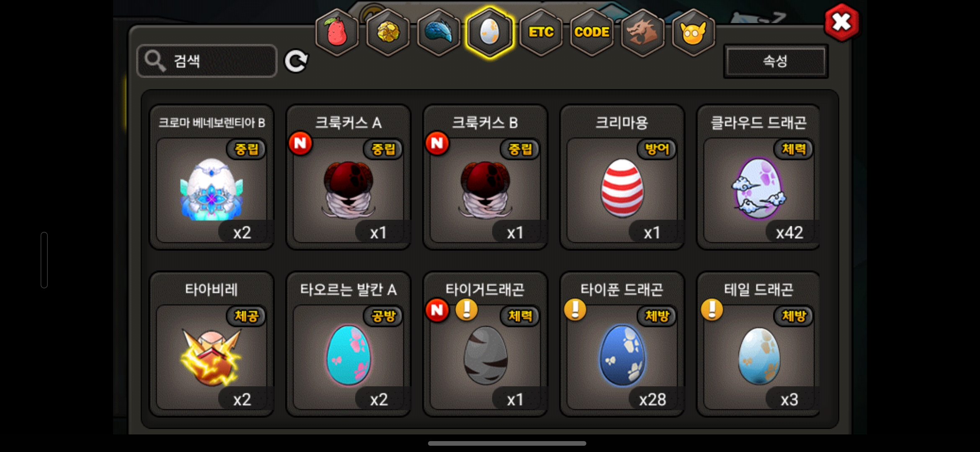Open the fruit food category tab
Viewport: 980px width, 452px height.
(x=337, y=32)
